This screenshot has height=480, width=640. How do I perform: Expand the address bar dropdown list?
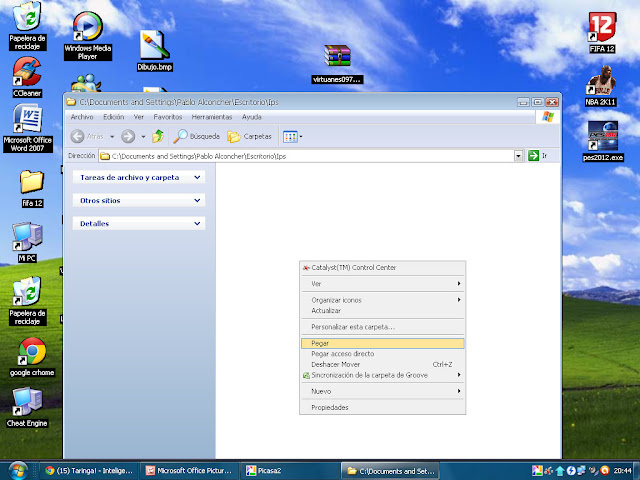point(518,156)
